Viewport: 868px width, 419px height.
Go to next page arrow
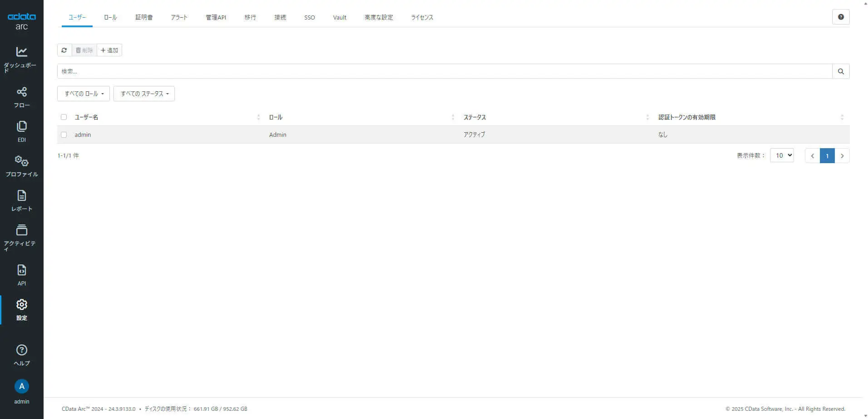point(842,156)
